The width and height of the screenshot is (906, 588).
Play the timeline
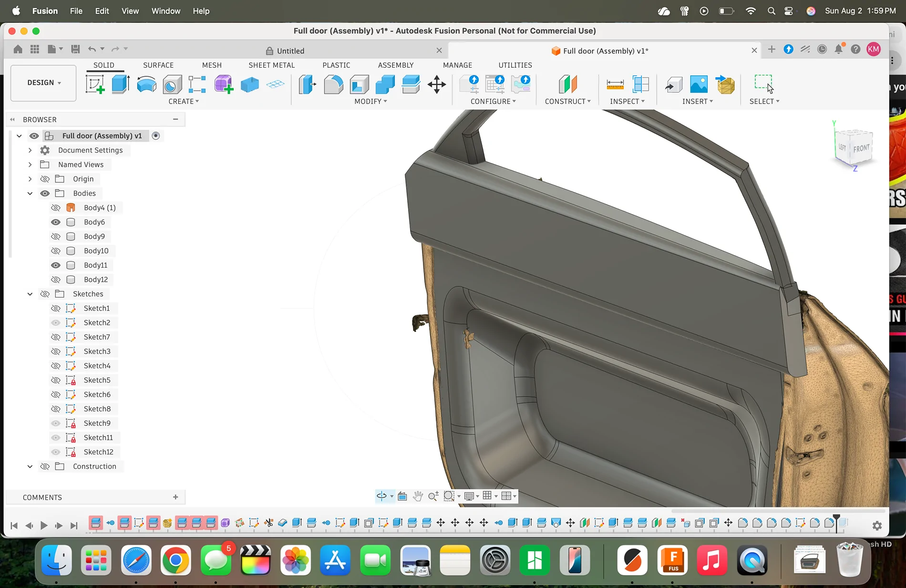[x=44, y=526]
